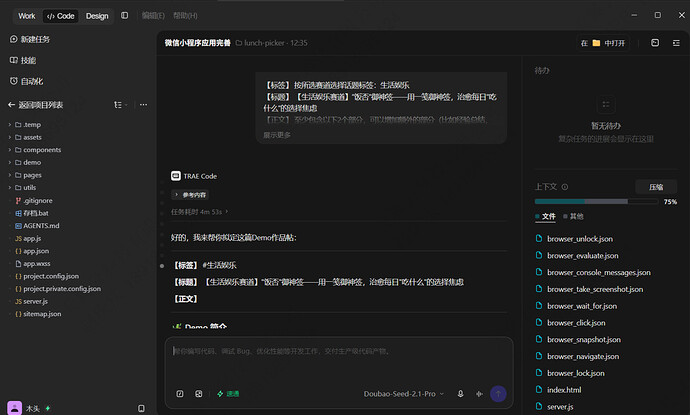Click the browser_unlock.json file icon
690x415 pixels.
[539, 238]
